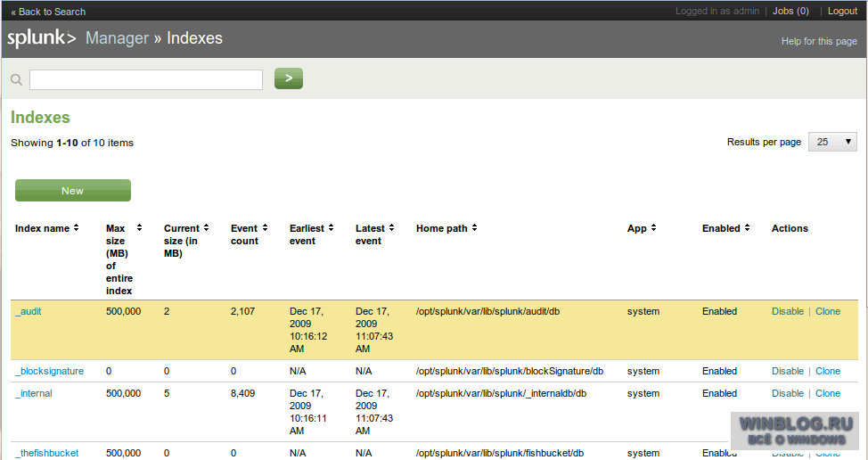Image resolution: width=868 pixels, height=460 pixels.
Task: Click the Index name column header text
Action: (42, 228)
